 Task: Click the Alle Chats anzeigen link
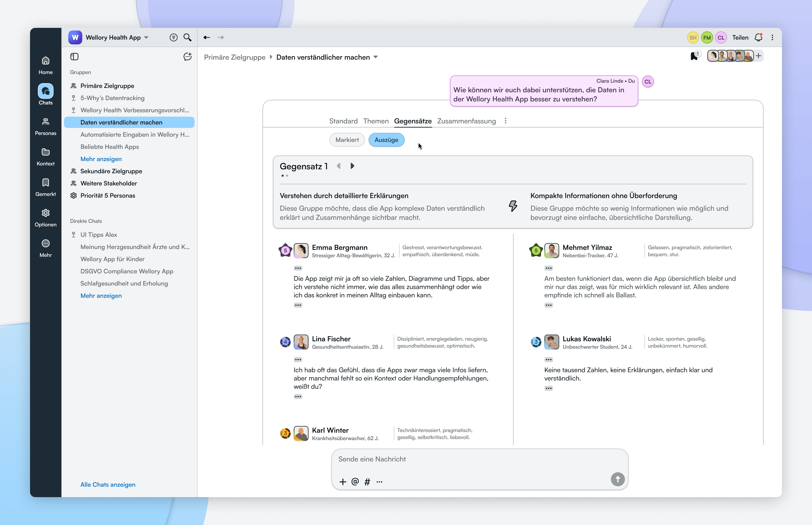tap(108, 485)
